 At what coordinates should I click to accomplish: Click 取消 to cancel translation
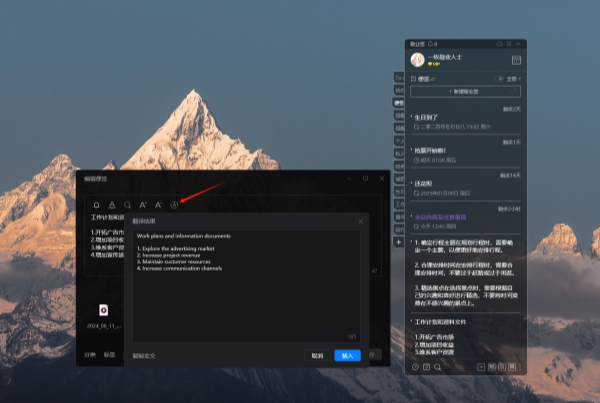point(317,355)
